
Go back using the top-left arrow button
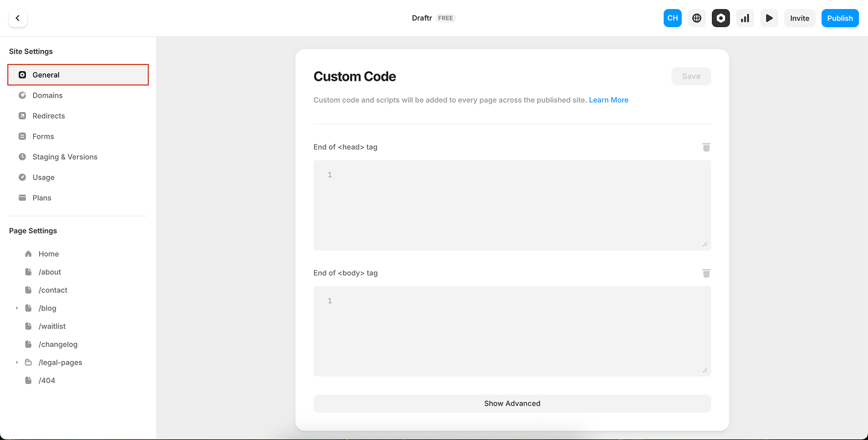coord(18,18)
